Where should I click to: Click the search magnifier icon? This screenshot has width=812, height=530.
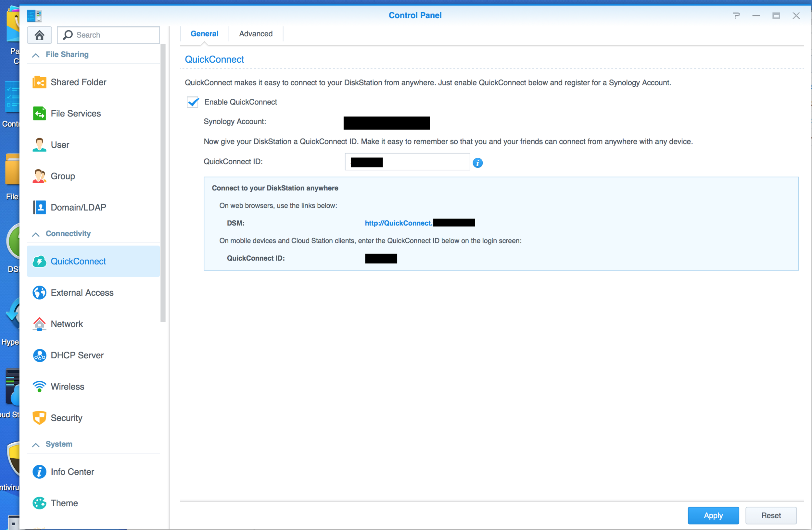(68, 35)
